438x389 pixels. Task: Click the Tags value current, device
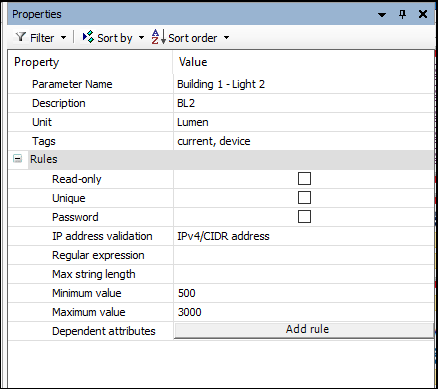click(x=214, y=141)
